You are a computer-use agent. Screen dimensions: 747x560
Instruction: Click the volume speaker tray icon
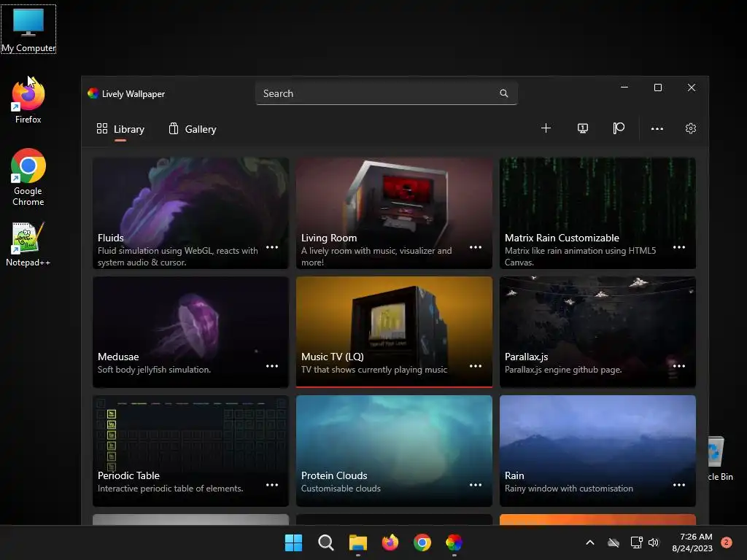coord(654,542)
